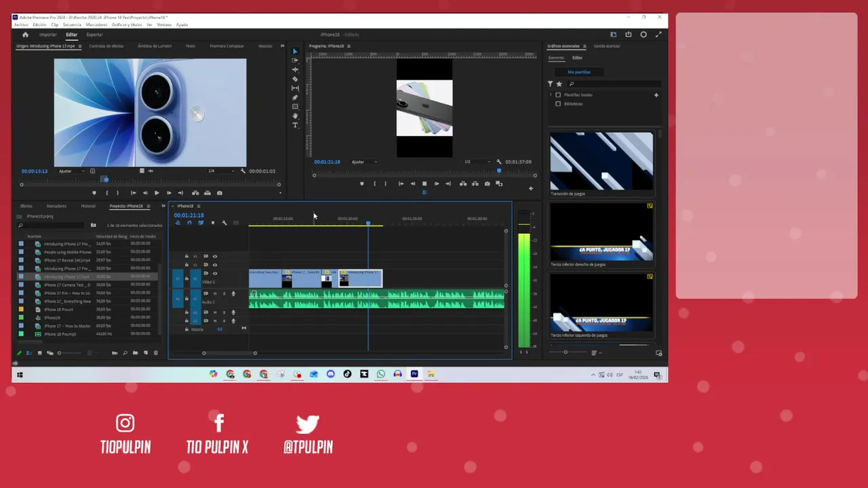Open timeline display settings wrench
This screenshot has height=488, width=868.
224,223
